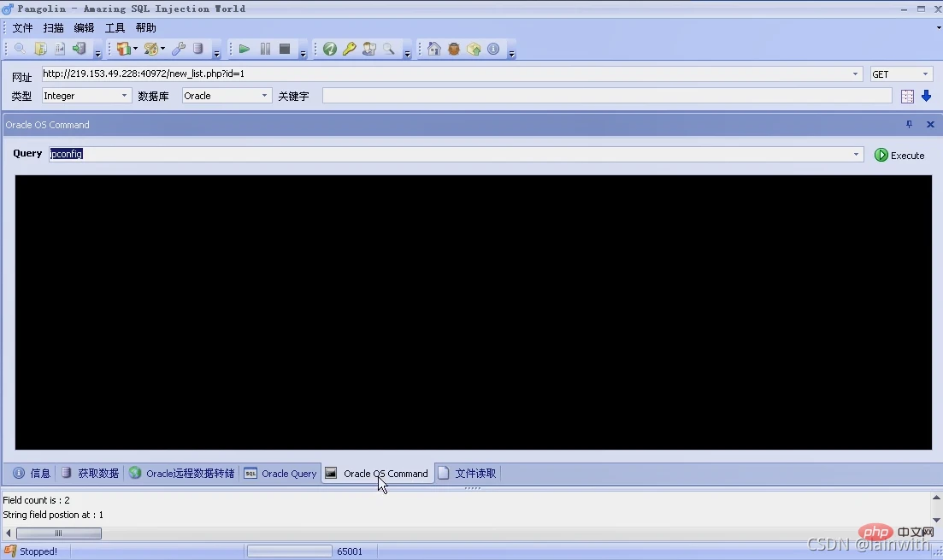Screen dimensions: 943x560
Task: Click the magnifier search toolbar icon
Action: (389, 49)
